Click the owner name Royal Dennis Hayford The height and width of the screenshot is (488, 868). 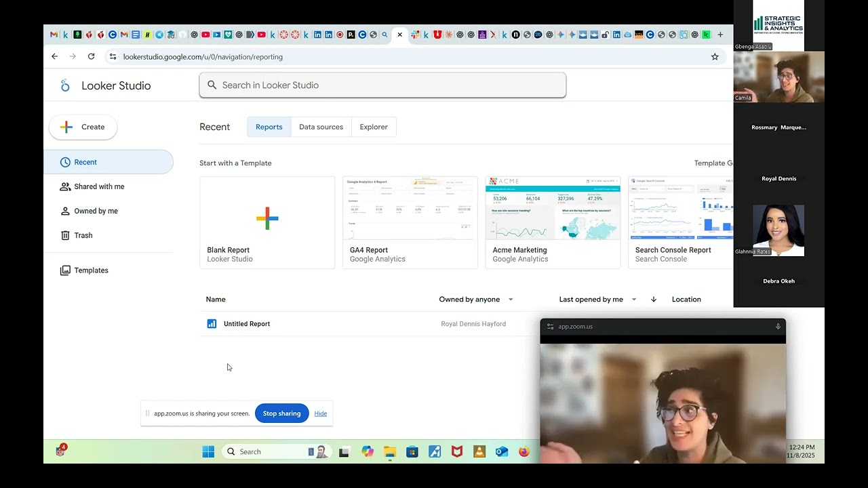pyautogui.click(x=473, y=324)
